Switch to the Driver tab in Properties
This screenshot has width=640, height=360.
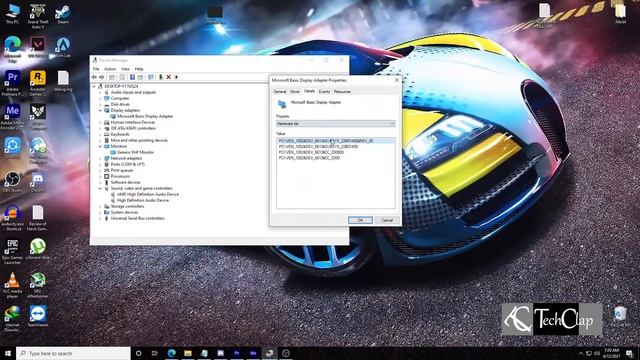(x=295, y=92)
